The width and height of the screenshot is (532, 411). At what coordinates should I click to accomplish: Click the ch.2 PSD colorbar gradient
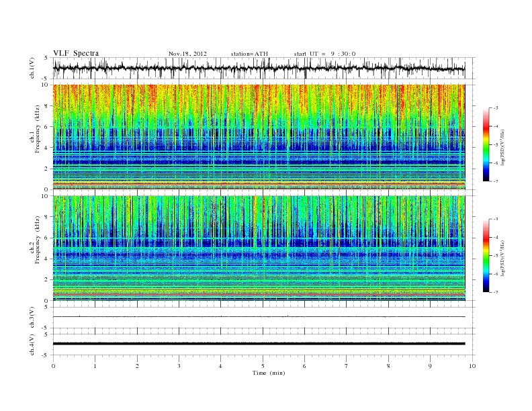pos(486,256)
